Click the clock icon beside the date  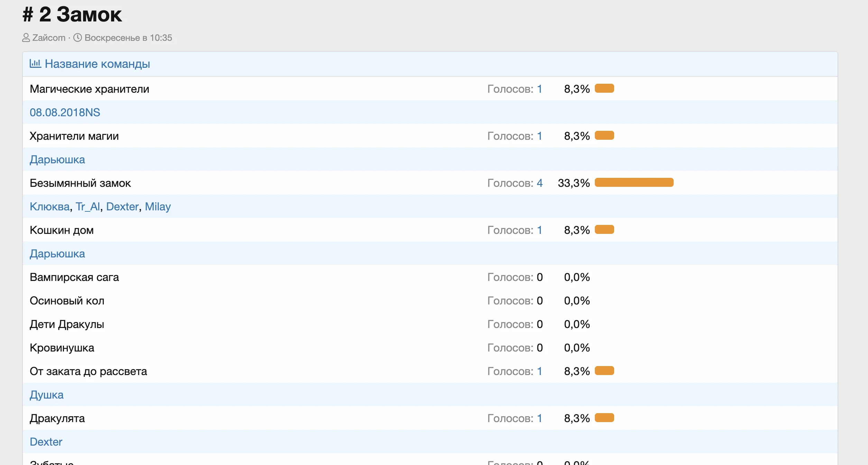tap(78, 38)
